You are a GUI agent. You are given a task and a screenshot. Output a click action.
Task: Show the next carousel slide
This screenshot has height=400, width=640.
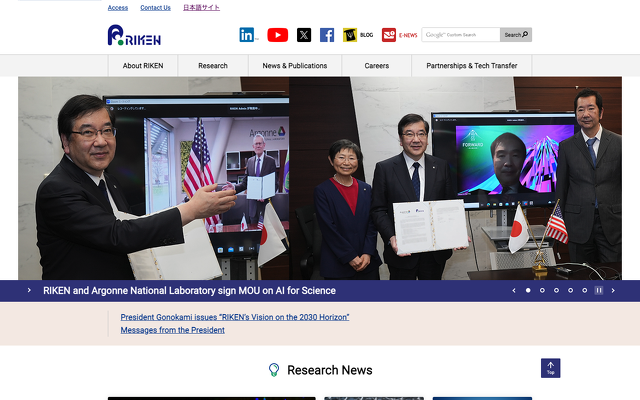click(x=613, y=290)
